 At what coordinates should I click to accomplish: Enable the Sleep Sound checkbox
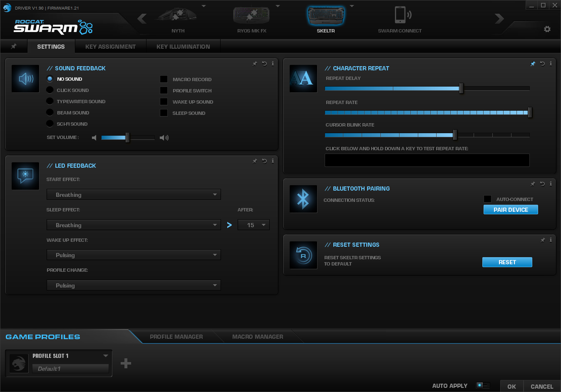tap(164, 113)
